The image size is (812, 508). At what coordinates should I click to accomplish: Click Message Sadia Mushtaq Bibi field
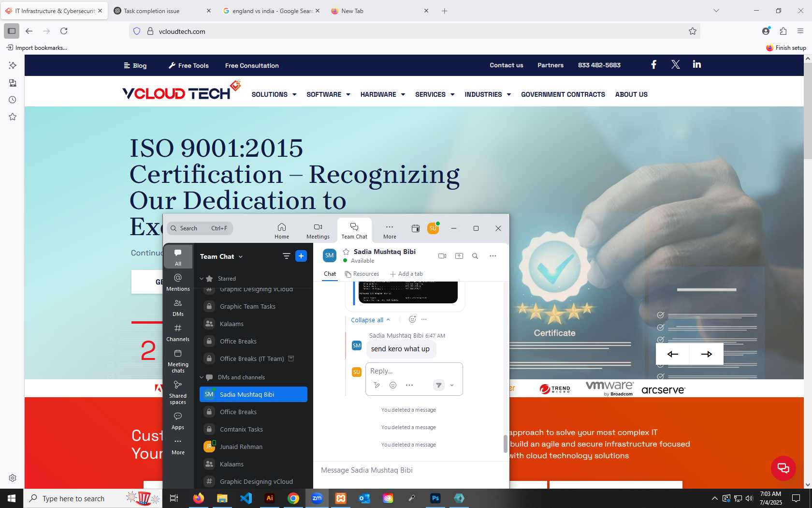pos(411,470)
